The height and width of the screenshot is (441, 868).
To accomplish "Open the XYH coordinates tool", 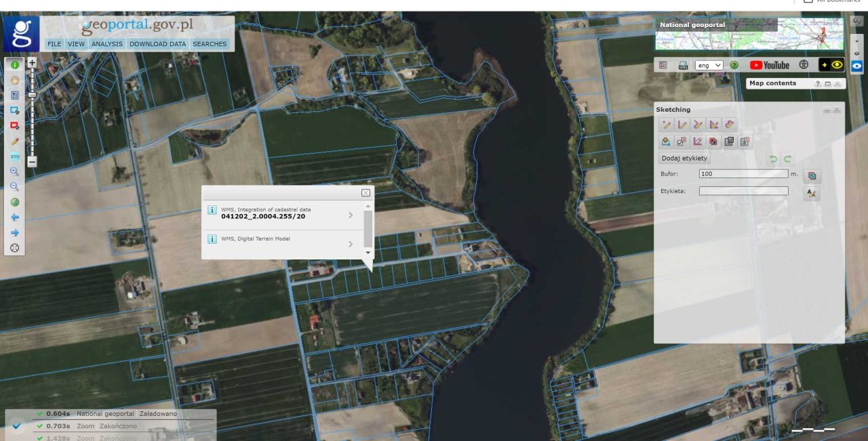I will coord(14,156).
